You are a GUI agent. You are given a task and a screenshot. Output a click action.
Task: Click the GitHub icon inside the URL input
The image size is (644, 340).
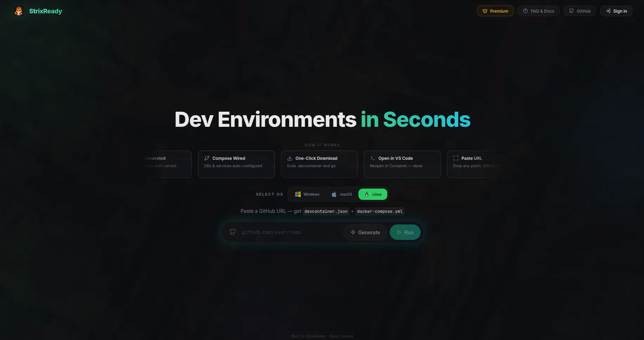point(232,232)
